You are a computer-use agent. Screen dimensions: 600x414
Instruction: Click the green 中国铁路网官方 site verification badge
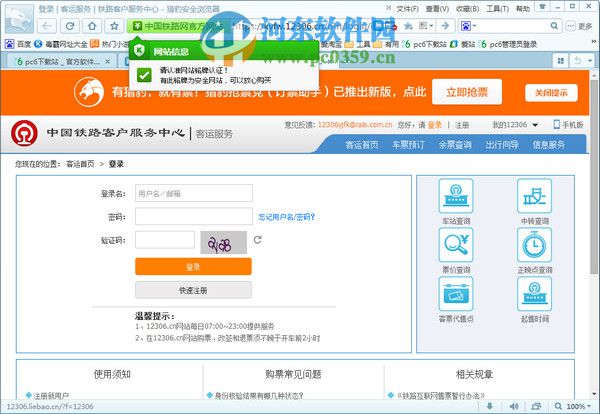click(178, 26)
